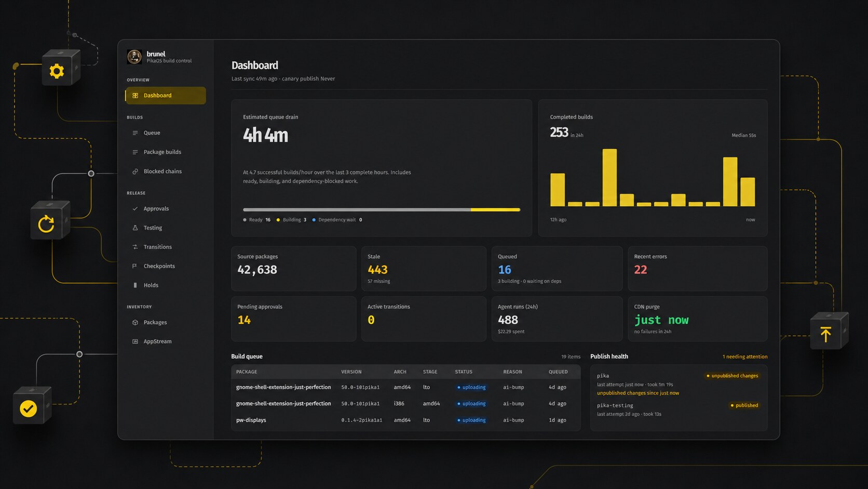Click the '1 needing attention' link
Image resolution: width=868 pixels, height=489 pixels.
[745, 356]
